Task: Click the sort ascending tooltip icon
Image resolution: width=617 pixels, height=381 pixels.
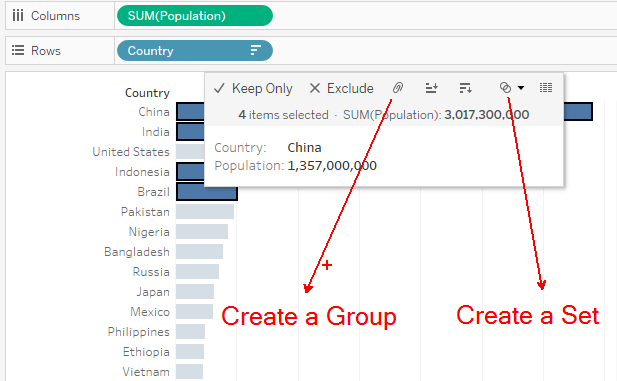Action: pyautogui.click(x=432, y=88)
